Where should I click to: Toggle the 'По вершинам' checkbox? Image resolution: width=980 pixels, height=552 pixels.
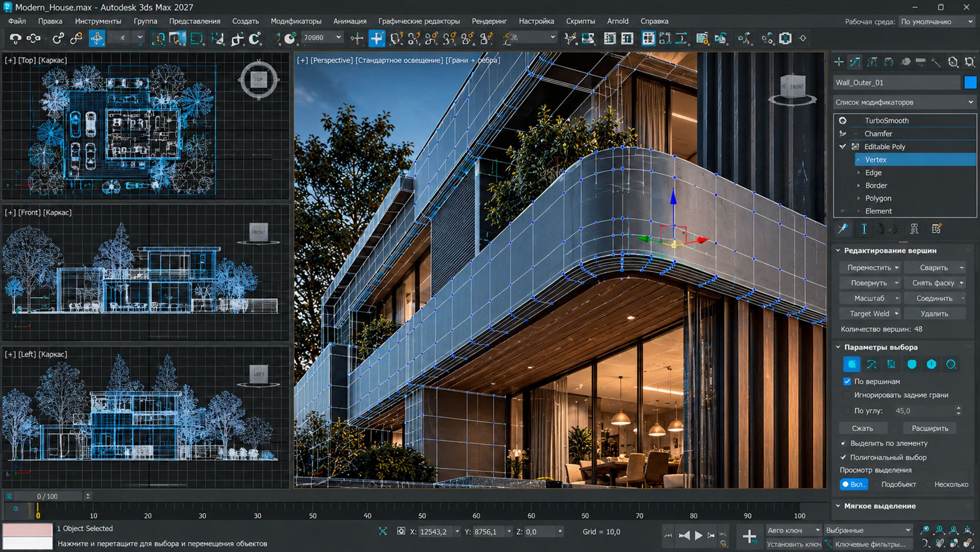[x=847, y=381]
